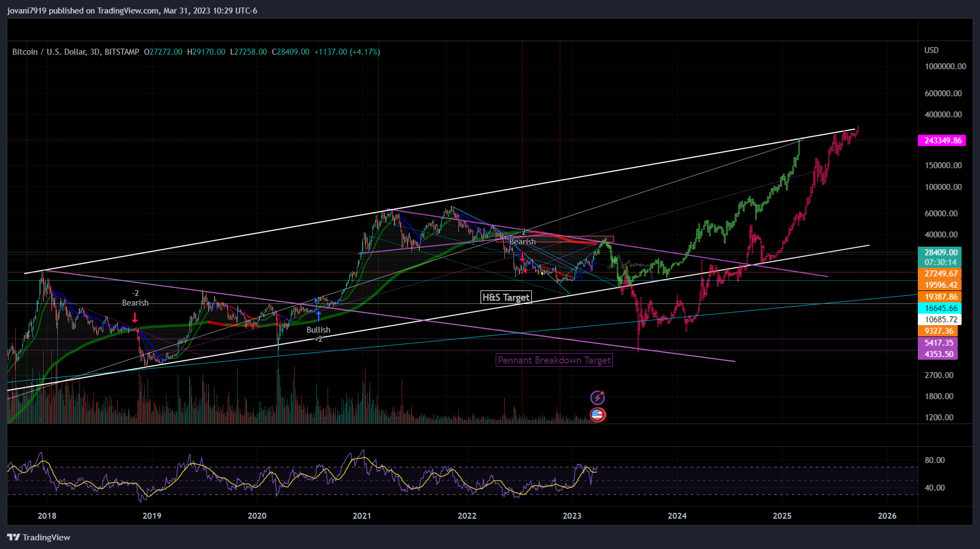
Task: Click the high price value H29170.00
Action: click(x=206, y=52)
